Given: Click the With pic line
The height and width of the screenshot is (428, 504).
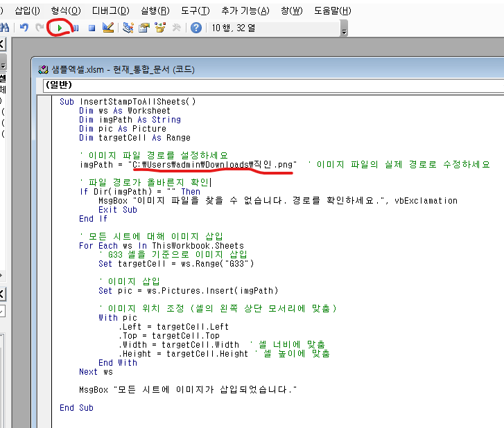Looking at the screenshot, I should [x=118, y=317].
